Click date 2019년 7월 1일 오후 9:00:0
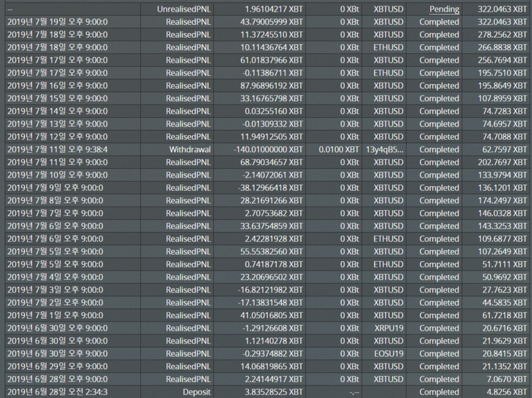532x398 pixels. click(55, 315)
